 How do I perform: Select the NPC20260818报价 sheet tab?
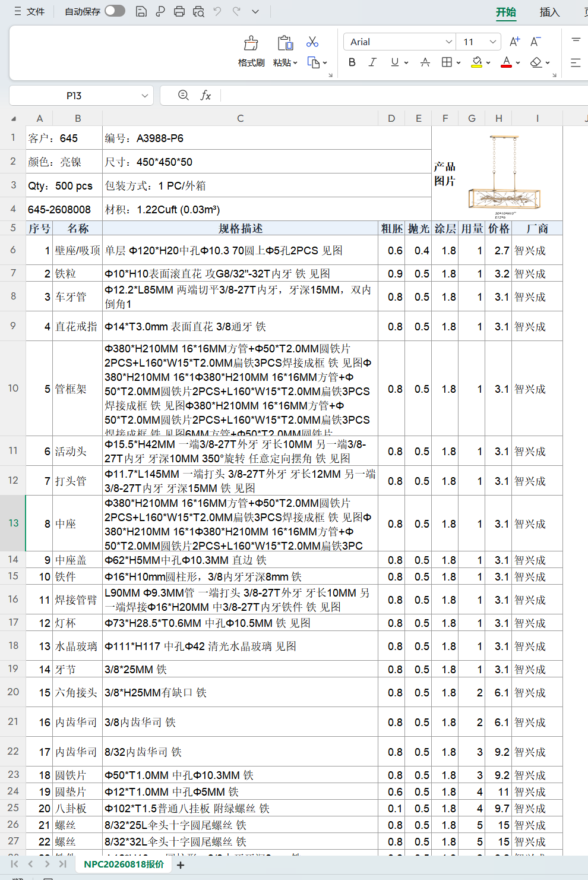[124, 865]
